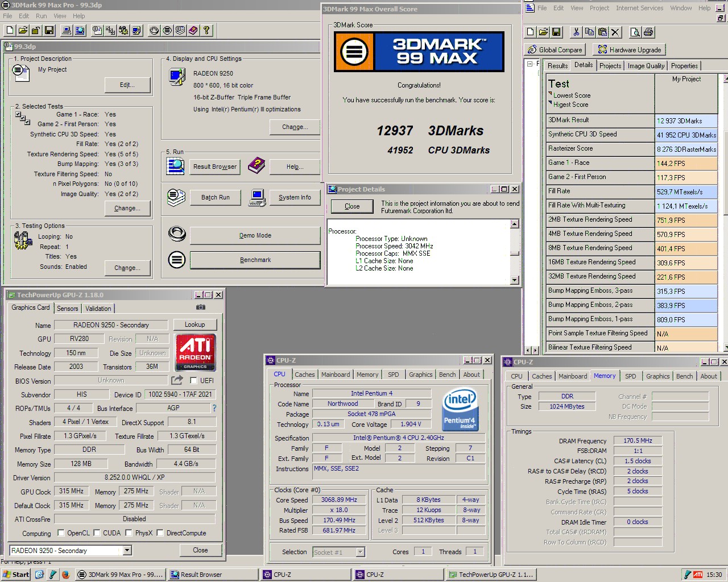
Task: Click the purple Help book icon in 3DMark toolbar
Action: (193, 30)
